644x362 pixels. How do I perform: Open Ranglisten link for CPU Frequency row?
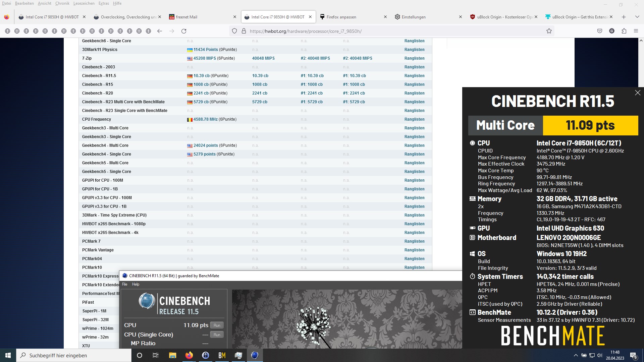414,119
